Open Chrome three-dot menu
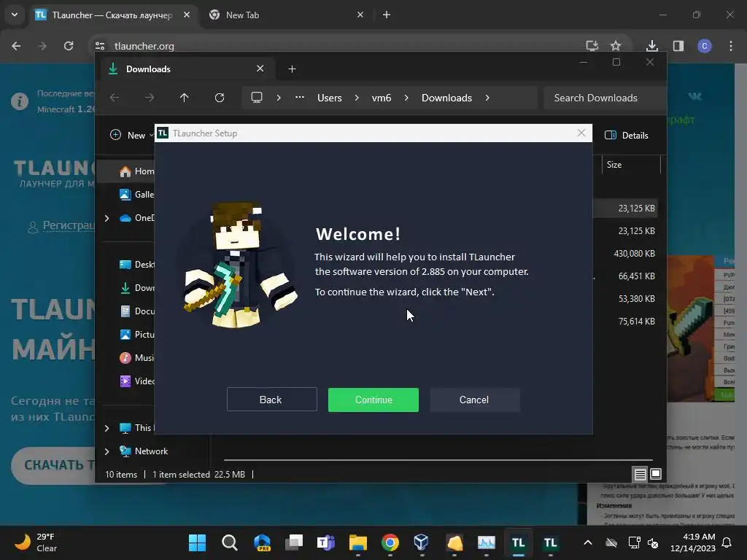Image resolution: width=747 pixels, height=560 pixels. tap(731, 46)
